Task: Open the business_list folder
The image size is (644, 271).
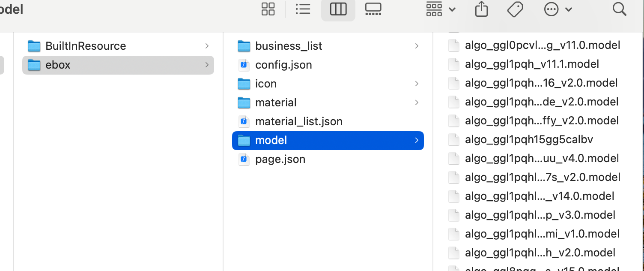Action: [x=289, y=46]
